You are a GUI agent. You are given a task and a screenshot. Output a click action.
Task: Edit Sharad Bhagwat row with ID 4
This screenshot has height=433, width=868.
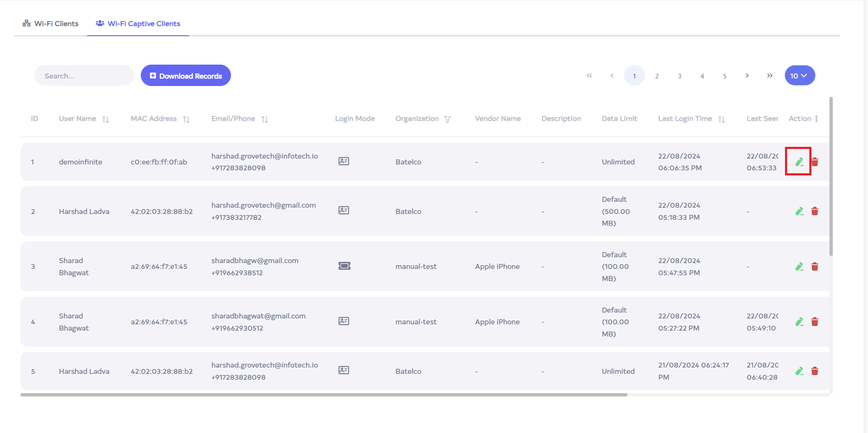(799, 322)
